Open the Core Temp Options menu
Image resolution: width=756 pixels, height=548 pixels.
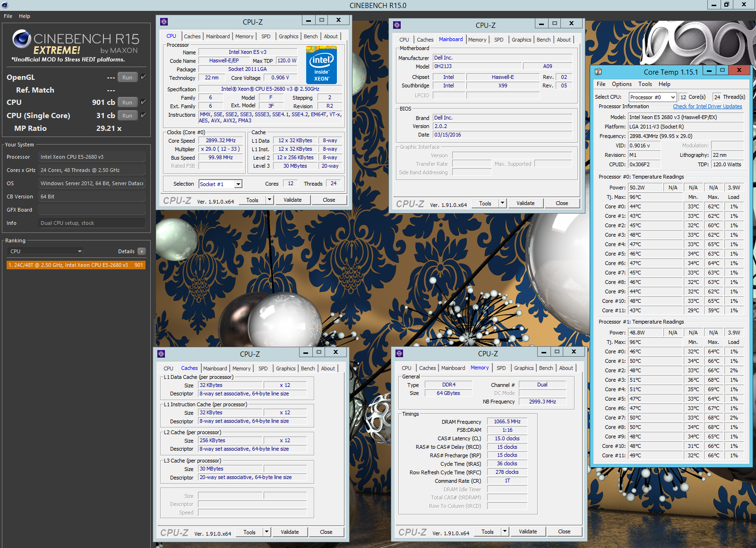[x=622, y=84]
